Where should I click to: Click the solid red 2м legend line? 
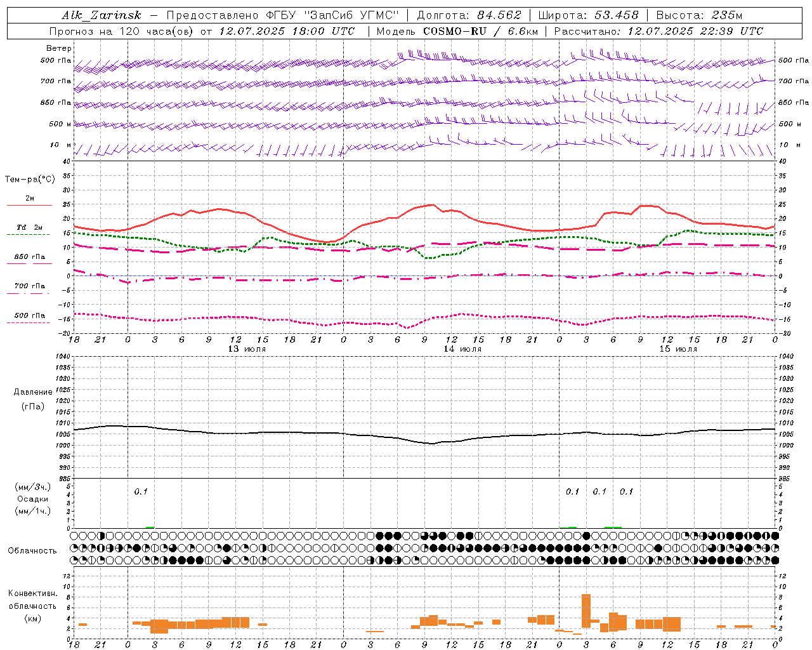(x=29, y=205)
